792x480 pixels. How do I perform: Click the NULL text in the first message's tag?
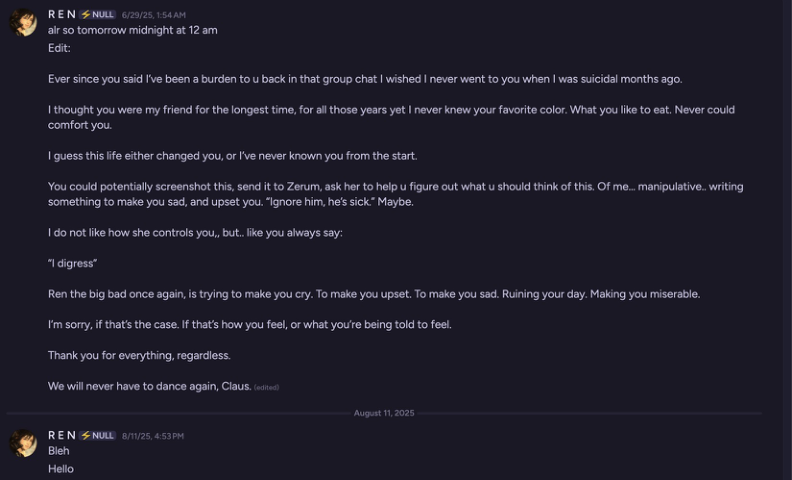click(x=103, y=15)
